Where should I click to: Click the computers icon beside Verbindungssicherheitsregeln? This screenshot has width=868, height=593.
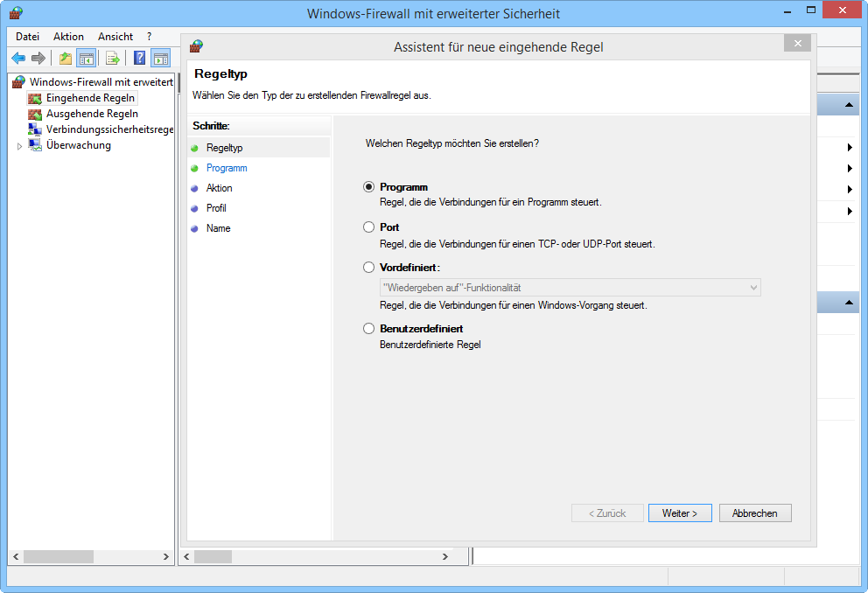35,129
